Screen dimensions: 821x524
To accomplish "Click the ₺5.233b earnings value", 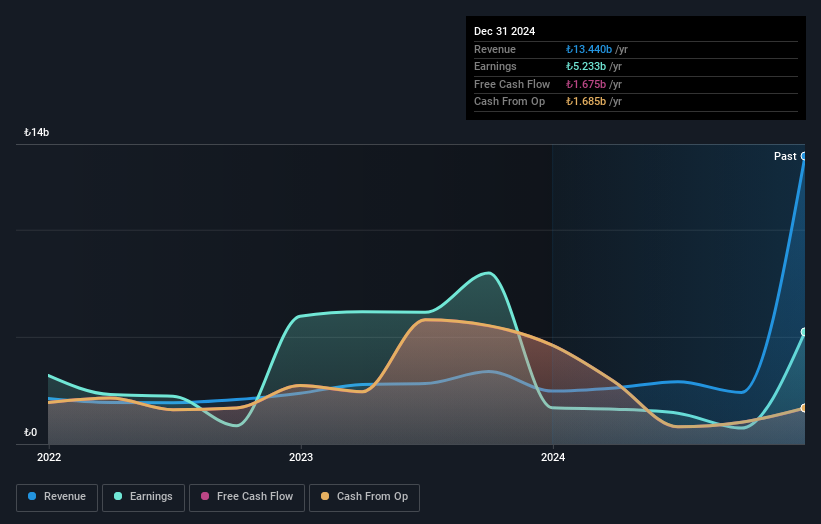I will (x=585, y=66).
